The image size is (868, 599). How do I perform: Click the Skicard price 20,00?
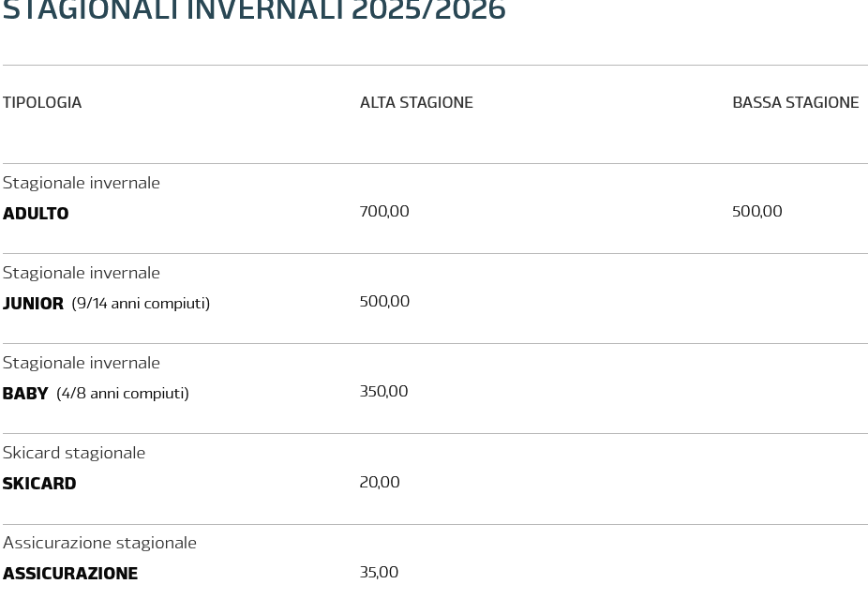tap(380, 482)
